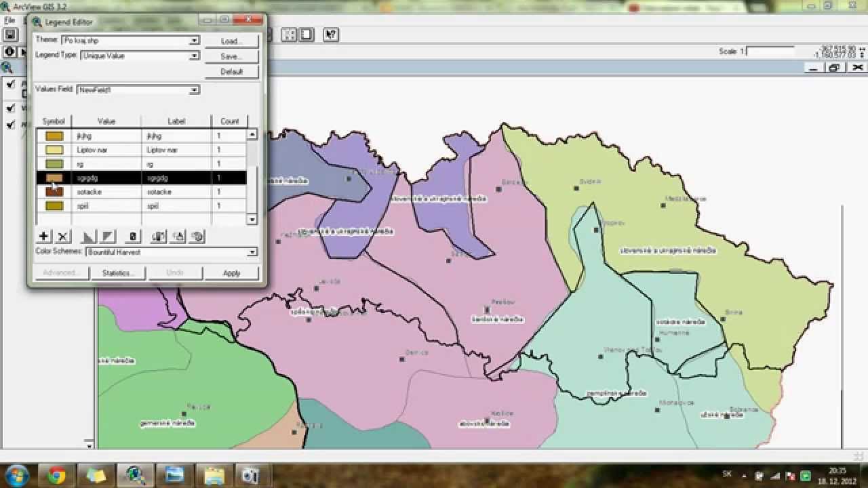Click the Advanced... button
The image size is (868, 488).
61,273
